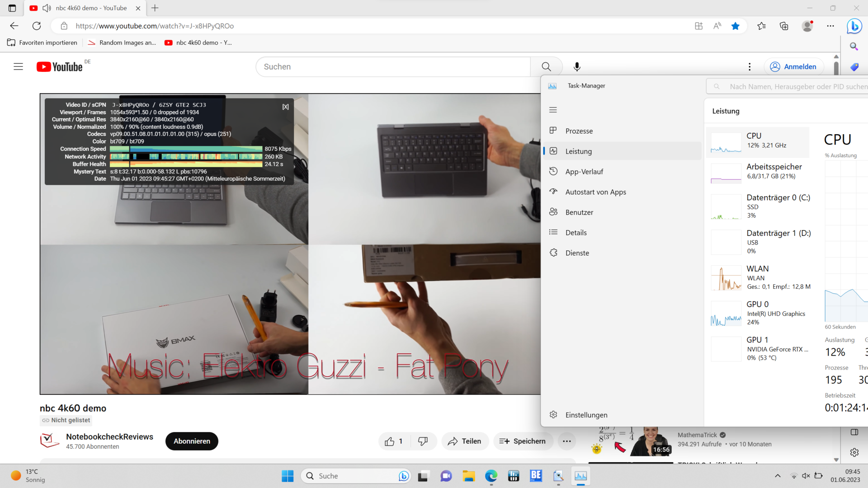Open nbc 4k60 demo bookmark
The image size is (868, 488).
pos(198,42)
